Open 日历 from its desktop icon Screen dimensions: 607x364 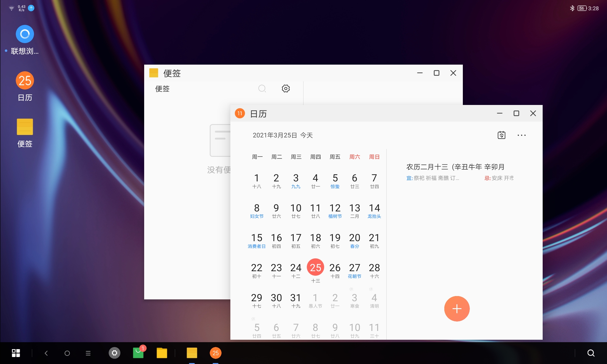[x=25, y=80]
